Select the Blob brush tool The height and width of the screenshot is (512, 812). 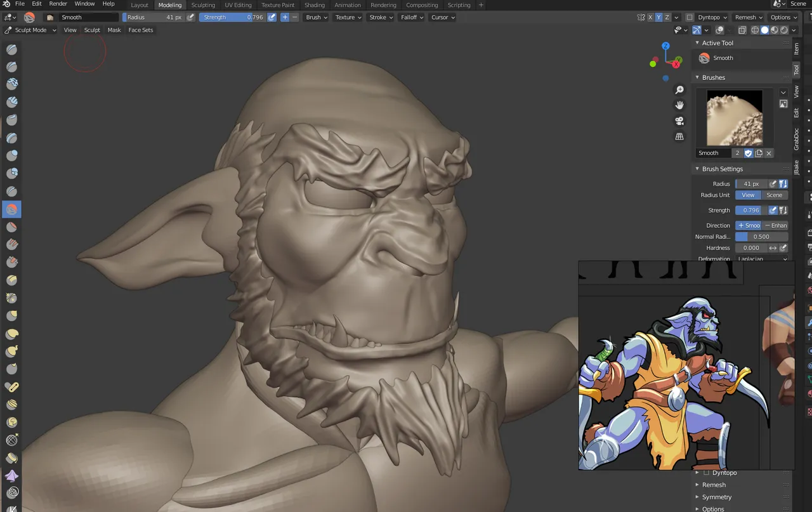[x=11, y=173]
